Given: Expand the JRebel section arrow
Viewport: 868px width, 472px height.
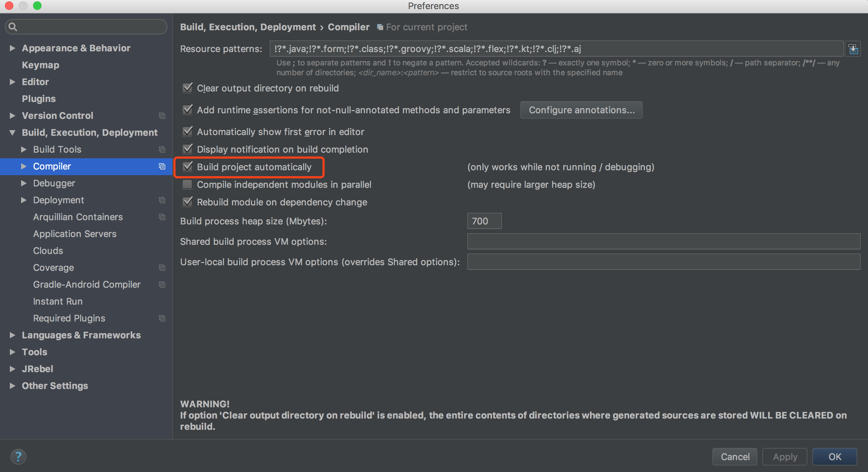Looking at the screenshot, I should [x=12, y=369].
